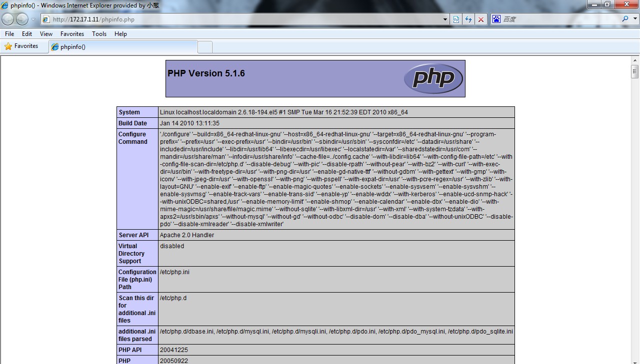Viewport: 640px width, 364px height.
Task: Click the Baidu search provider icon
Action: (x=496, y=19)
